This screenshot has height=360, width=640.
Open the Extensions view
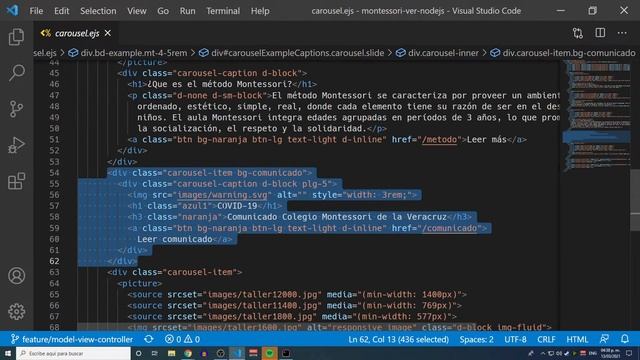click(16, 181)
